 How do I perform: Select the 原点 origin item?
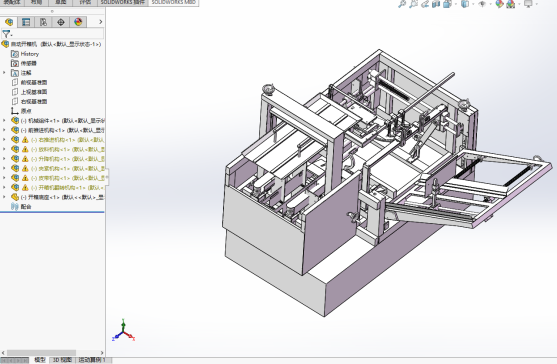(x=21, y=111)
